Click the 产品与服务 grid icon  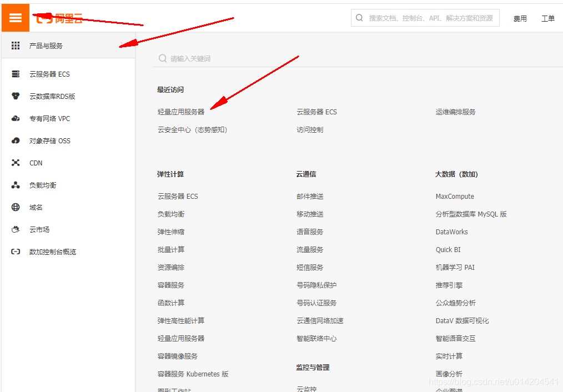pyautogui.click(x=16, y=46)
